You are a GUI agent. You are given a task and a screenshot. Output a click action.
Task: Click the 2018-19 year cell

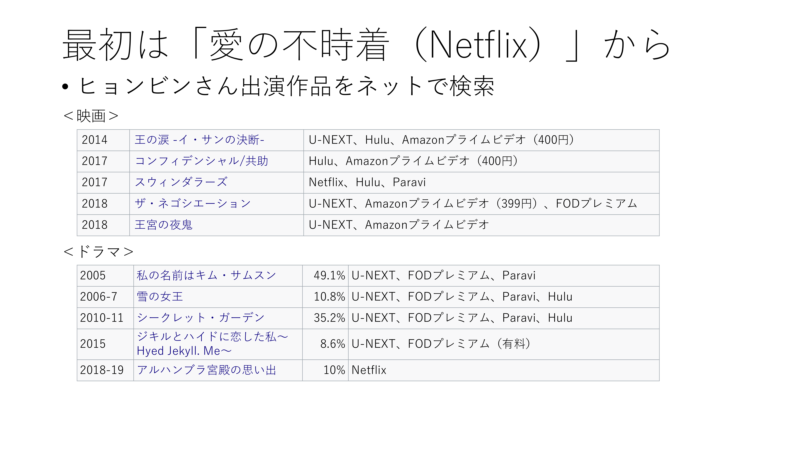point(103,370)
